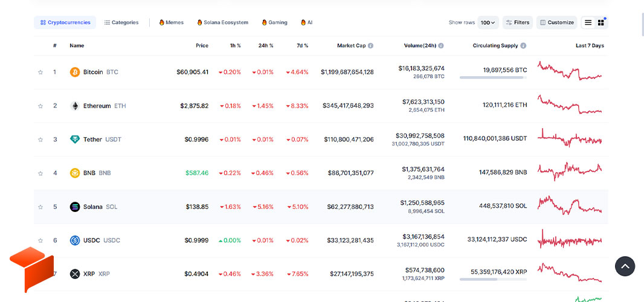Open the Filters panel

tap(518, 22)
